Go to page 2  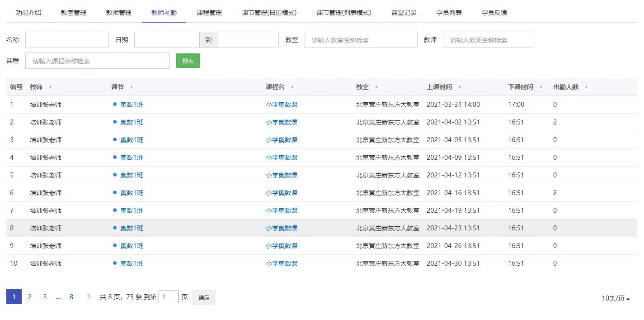(x=29, y=297)
